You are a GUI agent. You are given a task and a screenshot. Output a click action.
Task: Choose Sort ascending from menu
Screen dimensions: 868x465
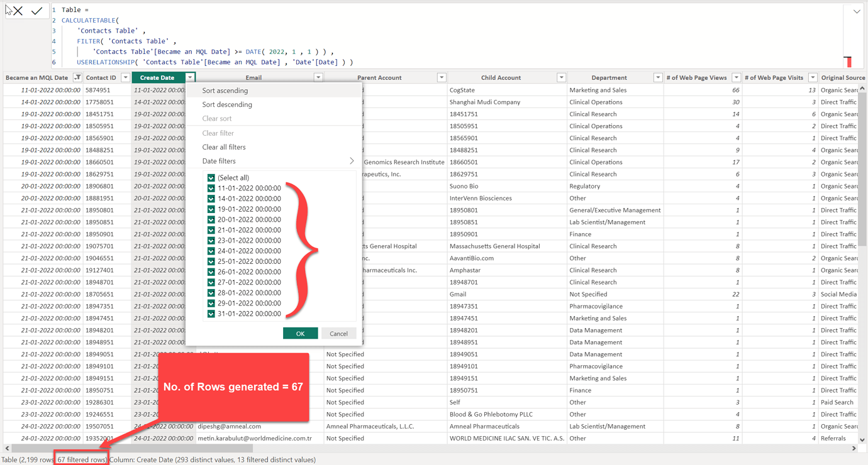[x=225, y=90]
